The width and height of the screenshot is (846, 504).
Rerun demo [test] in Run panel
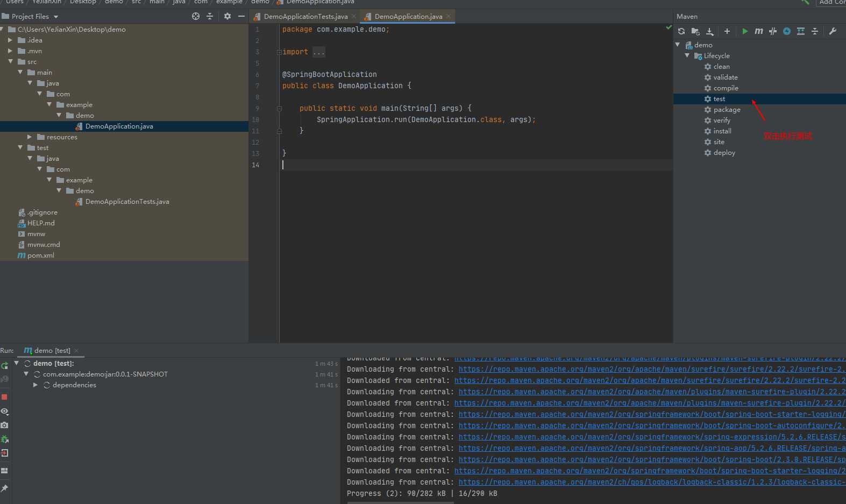5,366
